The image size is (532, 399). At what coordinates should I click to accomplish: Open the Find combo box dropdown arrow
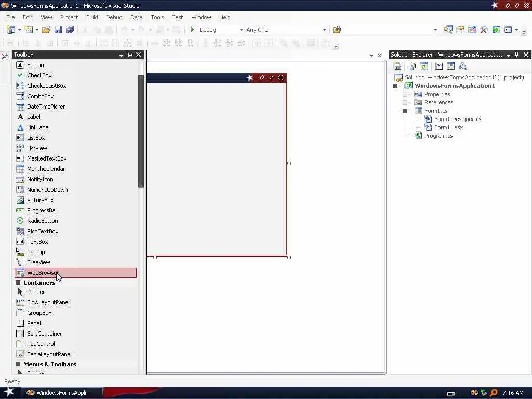(x=436, y=30)
